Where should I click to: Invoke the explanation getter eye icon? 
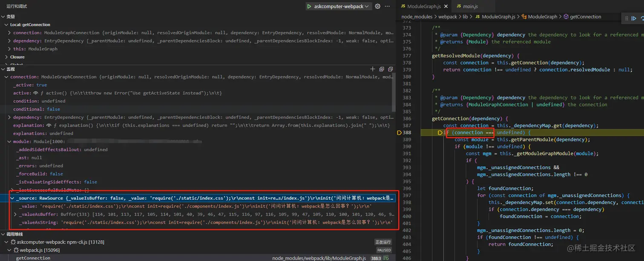point(50,125)
